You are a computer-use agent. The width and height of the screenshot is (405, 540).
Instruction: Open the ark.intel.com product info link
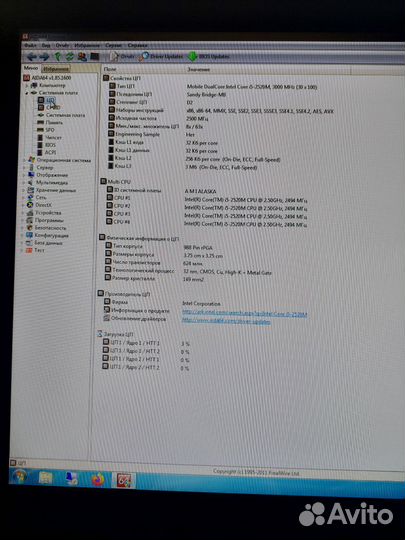tap(245, 314)
